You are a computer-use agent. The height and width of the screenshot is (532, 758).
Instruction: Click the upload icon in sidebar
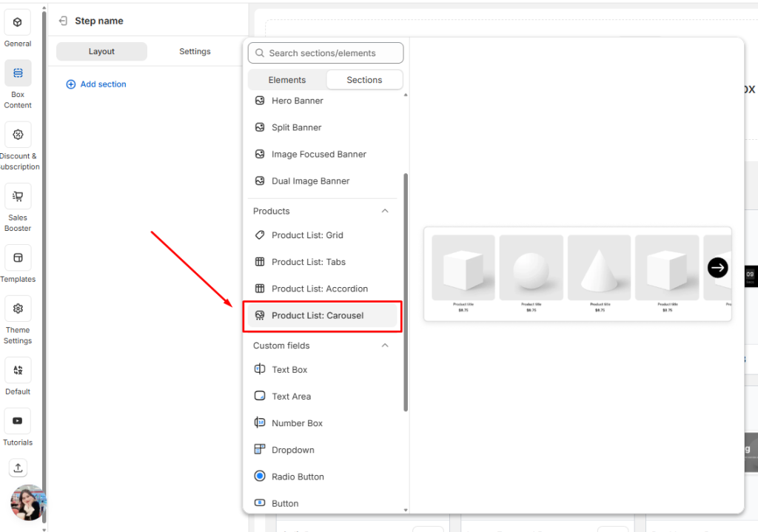tap(18, 468)
